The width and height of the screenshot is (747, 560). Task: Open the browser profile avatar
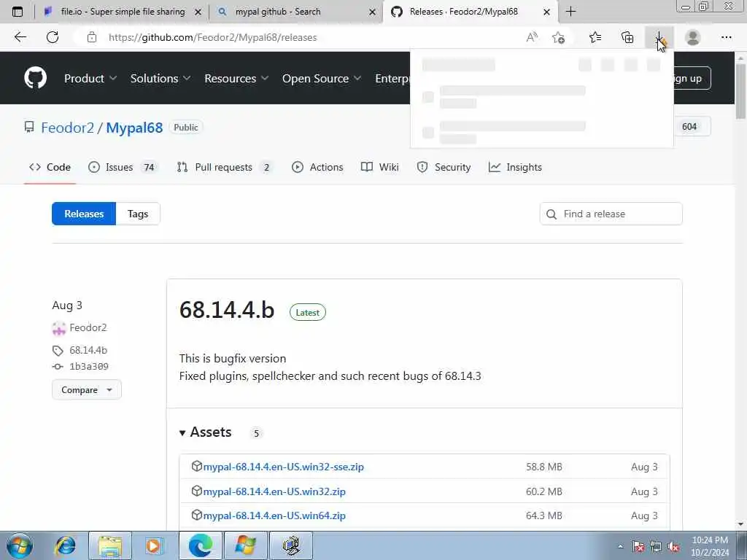pos(693,37)
